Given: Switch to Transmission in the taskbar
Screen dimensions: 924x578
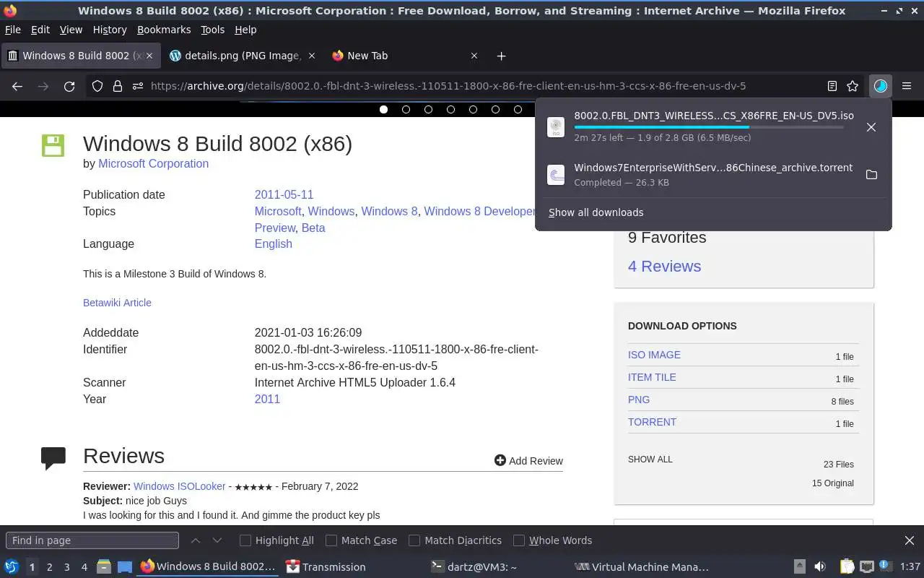Looking at the screenshot, I should click(326, 567).
